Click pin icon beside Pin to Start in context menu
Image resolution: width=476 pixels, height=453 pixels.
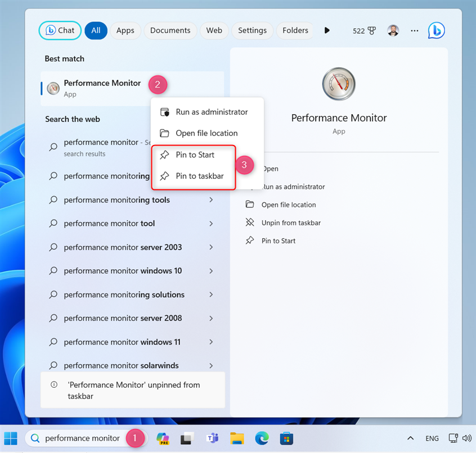164,155
